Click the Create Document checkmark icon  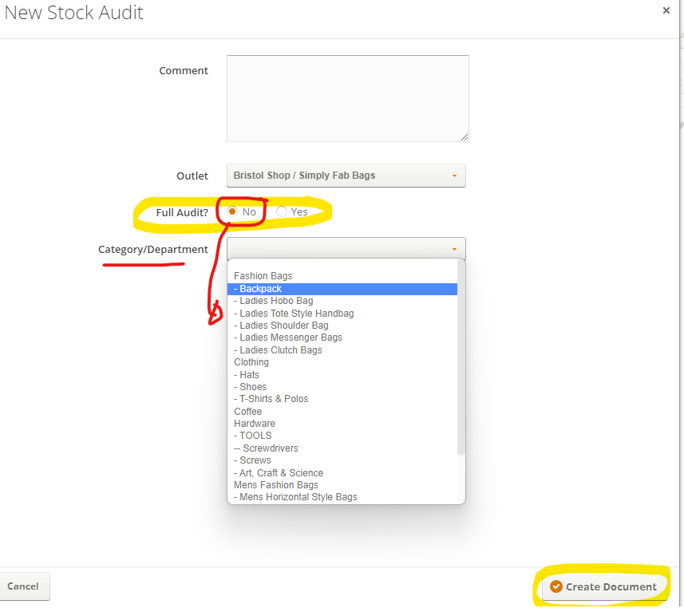[x=556, y=586]
